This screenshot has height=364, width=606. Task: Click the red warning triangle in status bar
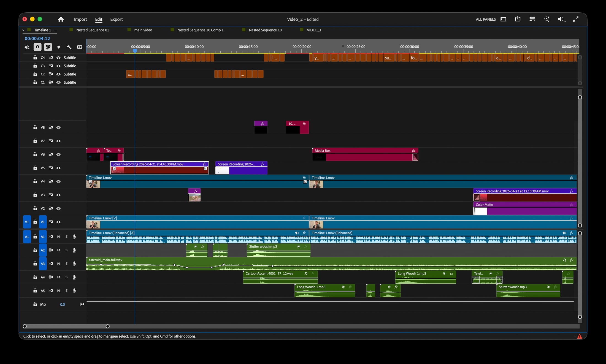(580, 336)
